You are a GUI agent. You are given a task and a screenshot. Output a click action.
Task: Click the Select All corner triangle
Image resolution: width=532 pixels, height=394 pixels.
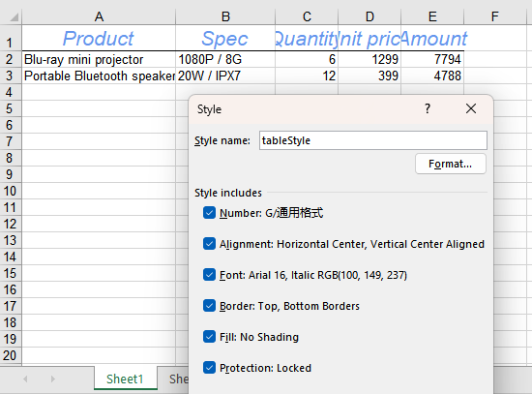point(14,16)
